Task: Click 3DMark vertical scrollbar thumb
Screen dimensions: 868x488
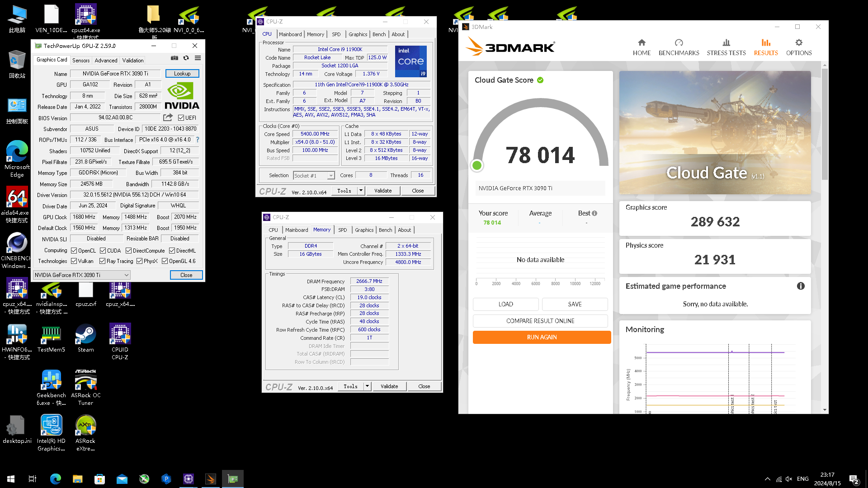Action: coord(825,124)
